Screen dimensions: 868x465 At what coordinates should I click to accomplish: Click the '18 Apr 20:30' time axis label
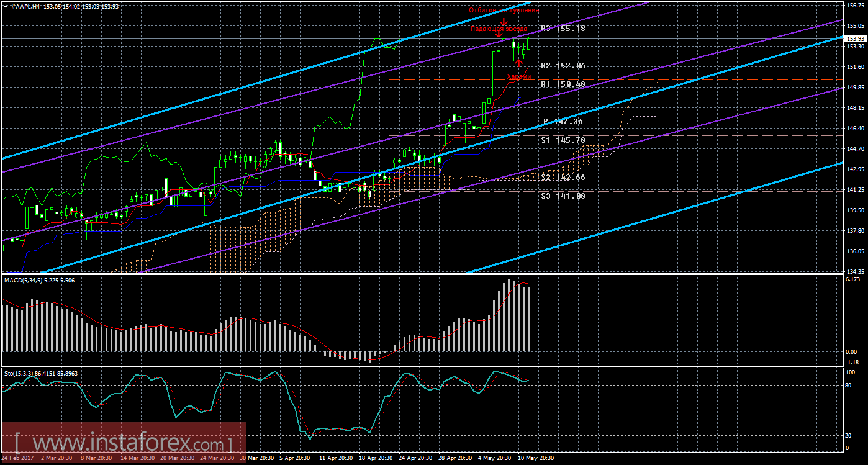click(x=374, y=459)
